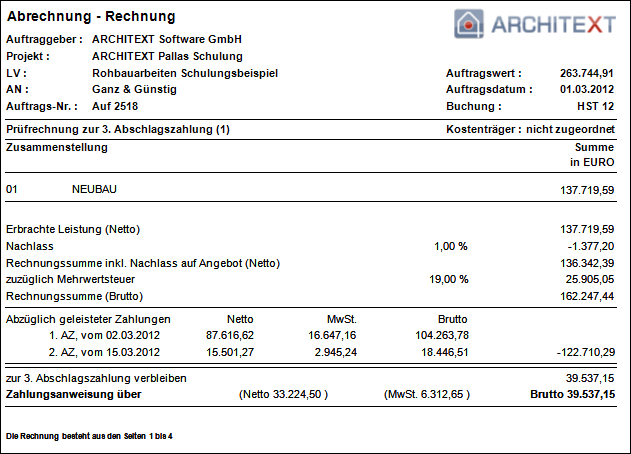
Task: Select Auftragswert value 263.744,91
Action: [587, 73]
